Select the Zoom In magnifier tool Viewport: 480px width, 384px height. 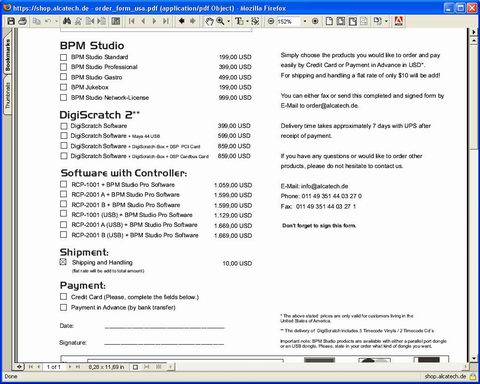[x=220, y=21]
